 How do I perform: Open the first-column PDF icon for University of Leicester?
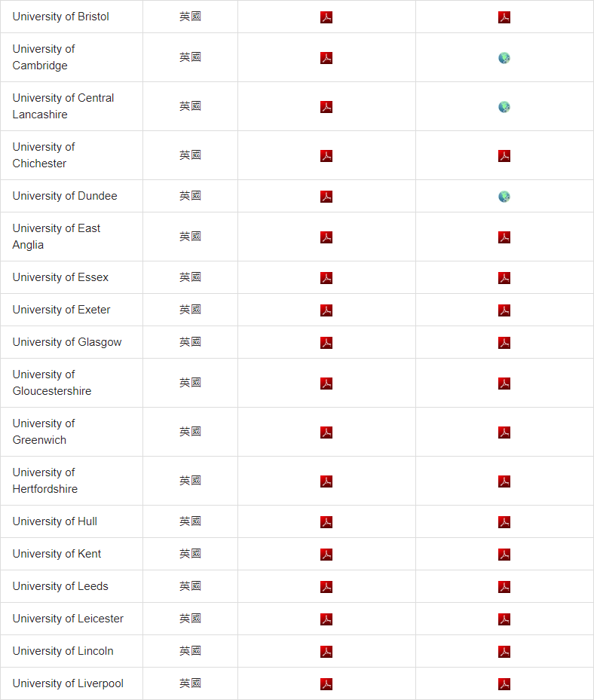coord(326,619)
